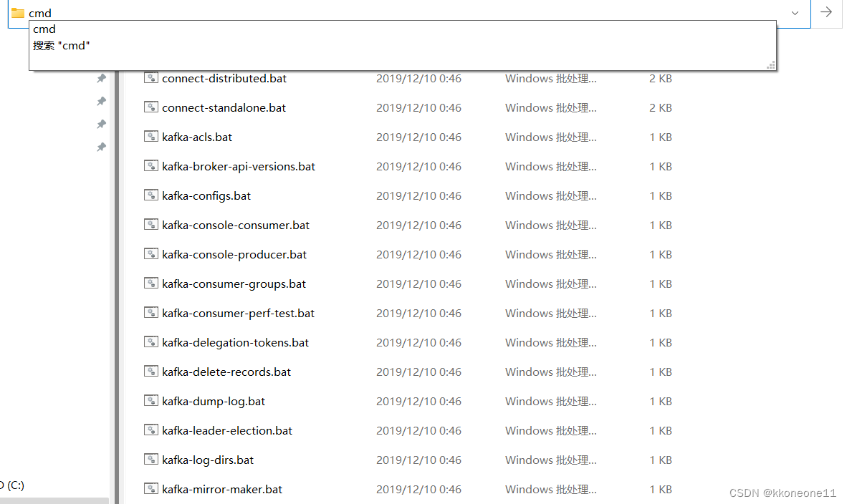Click the batch file icon beside connect-distributed.bat
Screen dimensions: 847x504
[151, 78]
